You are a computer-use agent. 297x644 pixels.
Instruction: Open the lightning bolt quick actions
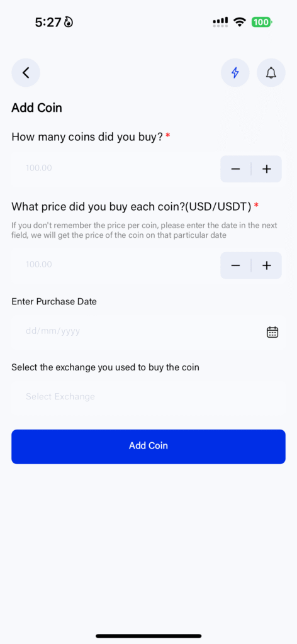[x=235, y=73]
